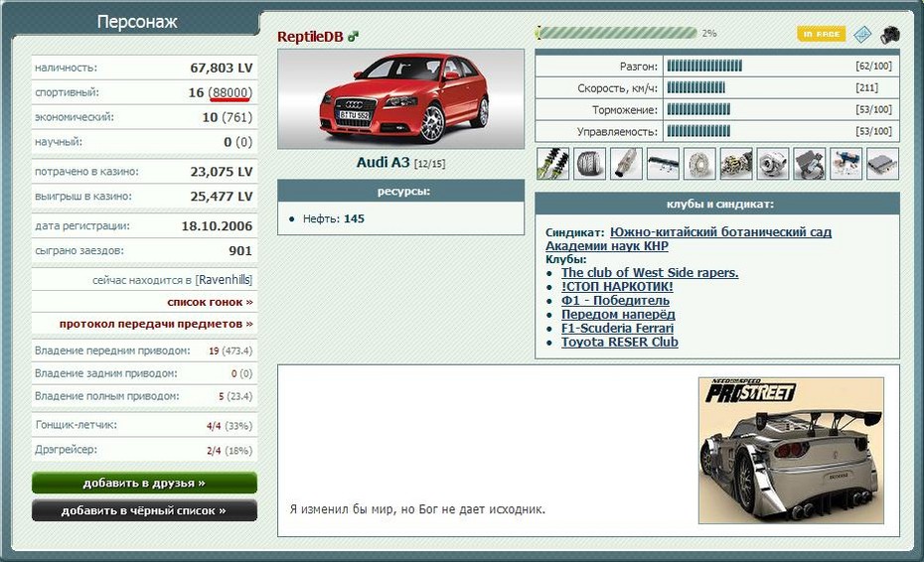Click the Нефть: 145 resource entry
Image resolution: width=924 pixels, height=562 pixels.
coord(333,218)
